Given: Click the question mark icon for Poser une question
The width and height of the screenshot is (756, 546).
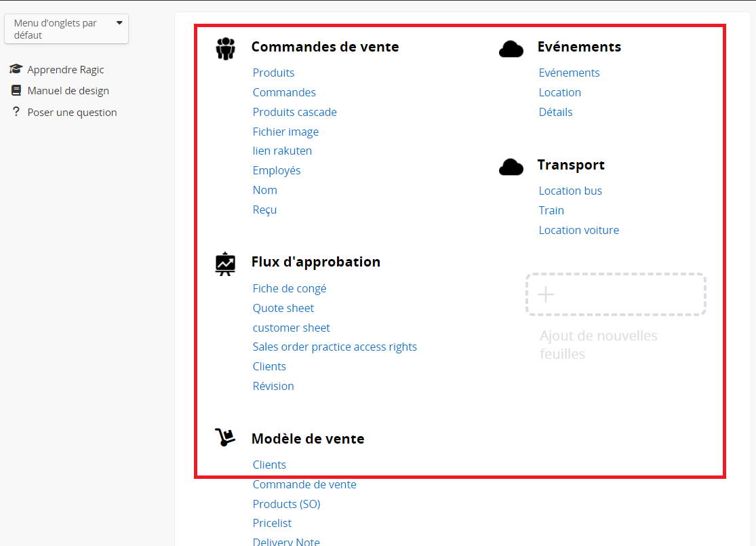Looking at the screenshot, I should click(16, 112).
